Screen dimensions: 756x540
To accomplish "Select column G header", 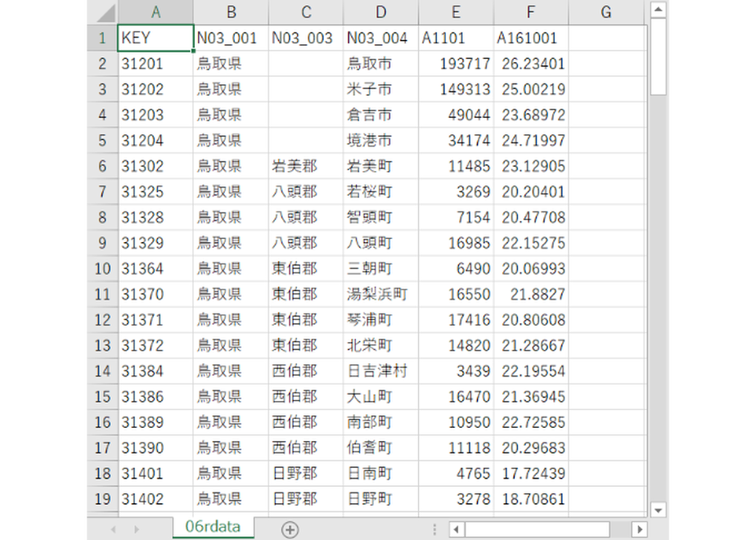I will [x=606, y=12].
